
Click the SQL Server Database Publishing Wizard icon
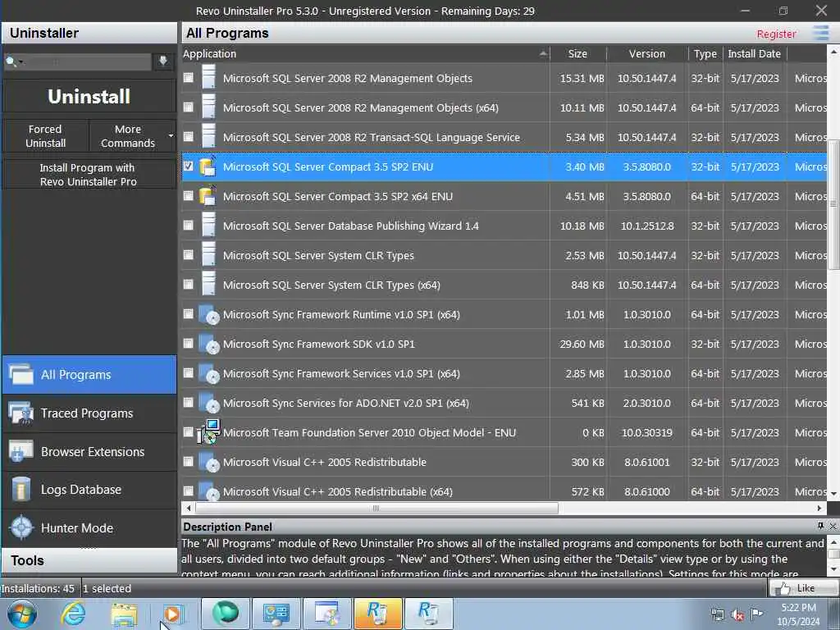(x=208, y=225)
